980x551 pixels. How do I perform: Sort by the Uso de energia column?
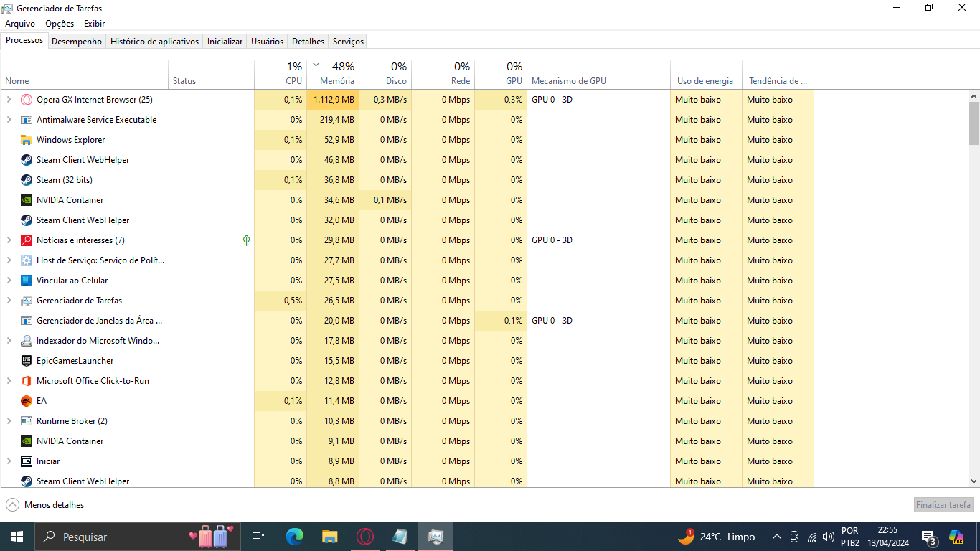(x=706, y=74)
